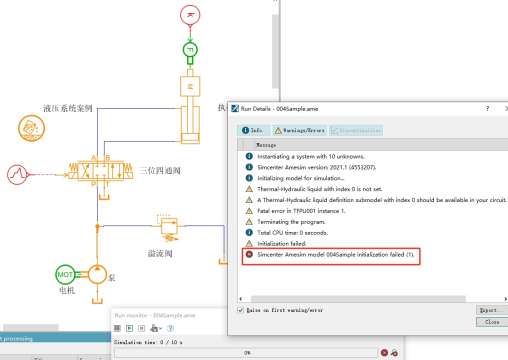Click the start run icon in Run monitor
The height and width of the screenshot is (360, 508).
tap(130, 328)
